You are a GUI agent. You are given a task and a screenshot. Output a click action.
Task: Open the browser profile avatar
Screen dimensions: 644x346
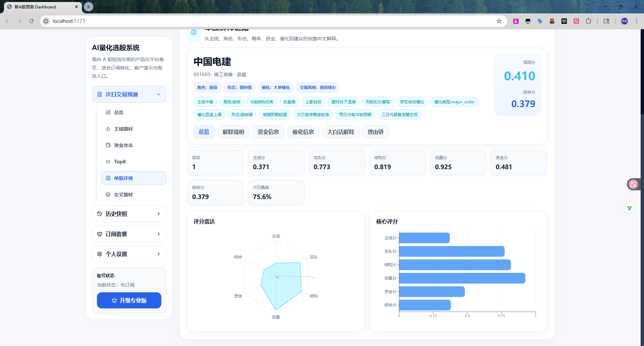[625, 21]
